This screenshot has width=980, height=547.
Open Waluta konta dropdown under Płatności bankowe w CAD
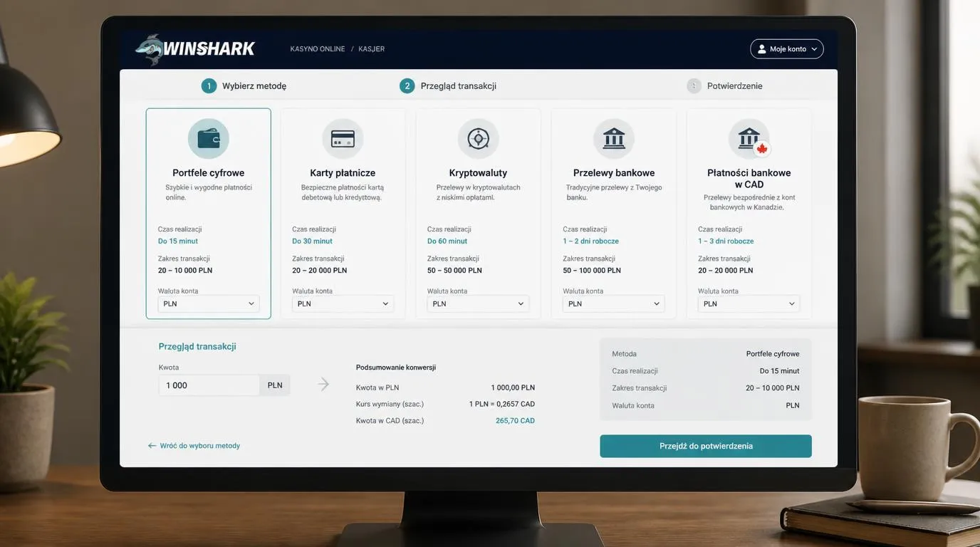point(749,303)
